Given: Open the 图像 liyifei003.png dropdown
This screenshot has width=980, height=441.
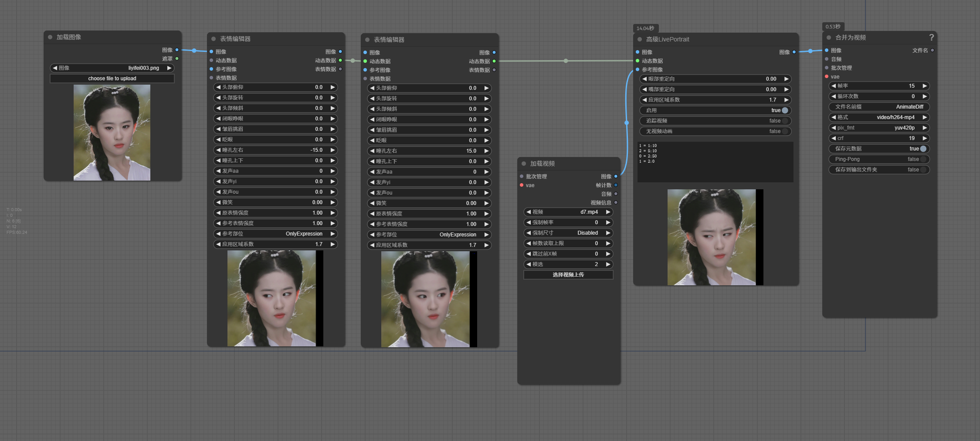Looking at the screenshot, I should pyautogui.click(x=112, y=68).
